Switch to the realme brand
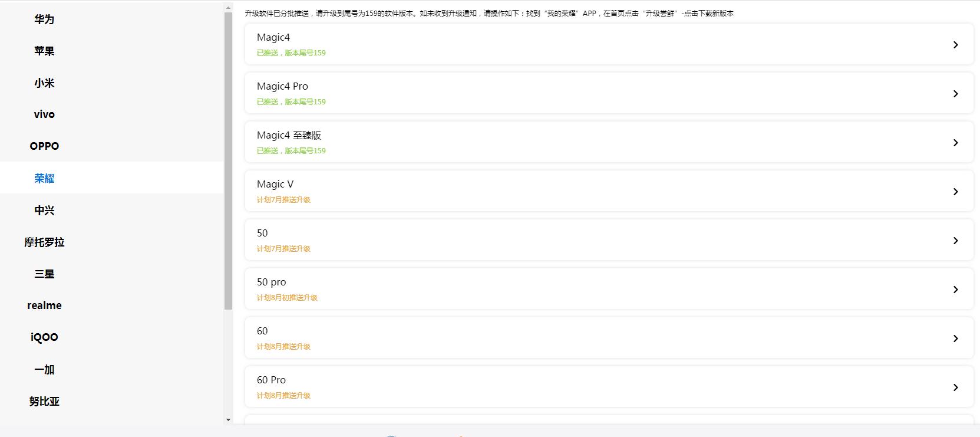Image resolution: width=980 pixels, height=437 pixels. click(x=44, y=305)
